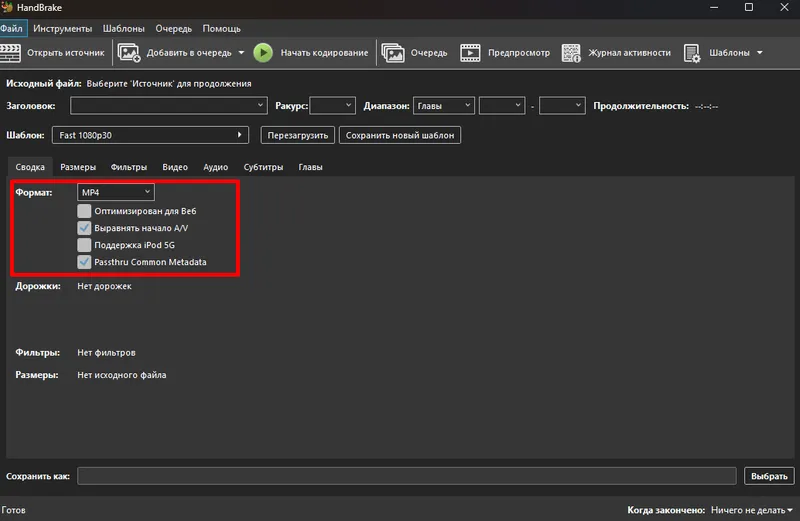Click the Add to Queue picture icon
The height and width of the screenshot is (521, 800).
click(x=129, y=53)
